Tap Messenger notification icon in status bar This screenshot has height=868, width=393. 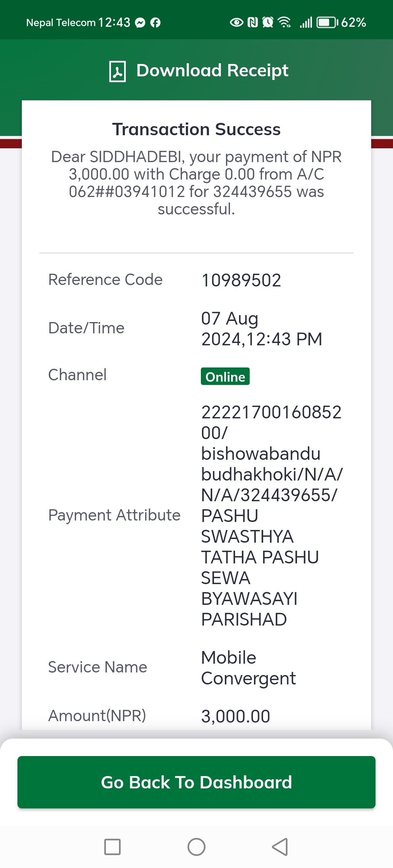point(140,23)
